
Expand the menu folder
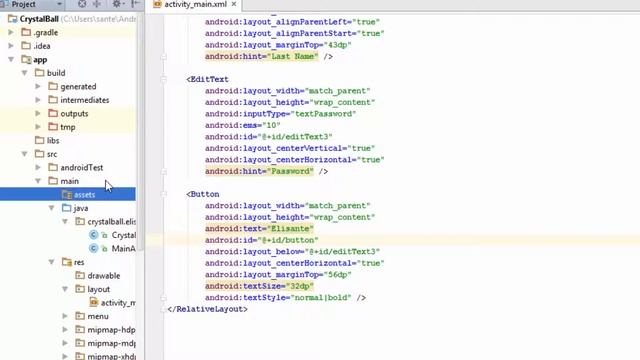(x=65, y=316)
